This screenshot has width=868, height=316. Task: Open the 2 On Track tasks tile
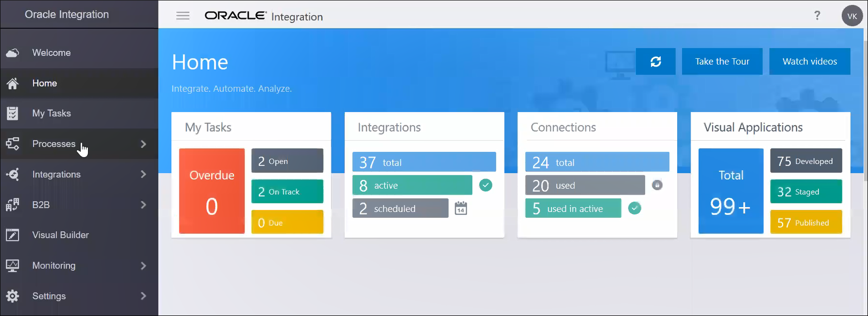pos(287,191)
